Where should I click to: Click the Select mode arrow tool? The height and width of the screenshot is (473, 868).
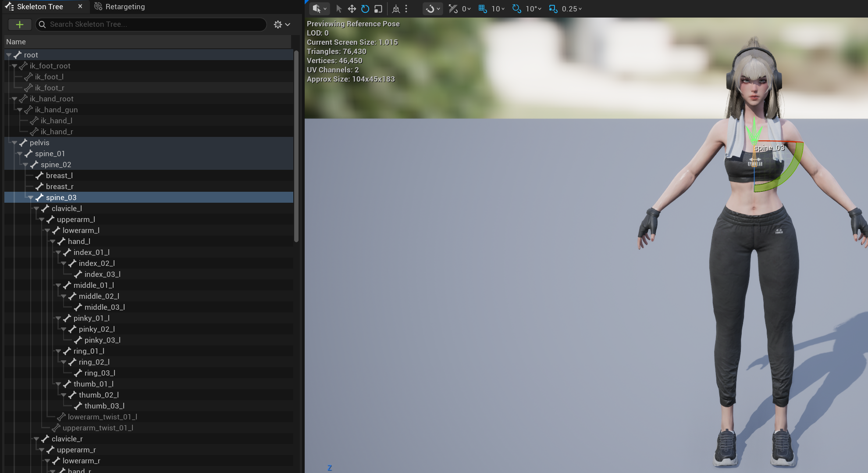point(338,9)
